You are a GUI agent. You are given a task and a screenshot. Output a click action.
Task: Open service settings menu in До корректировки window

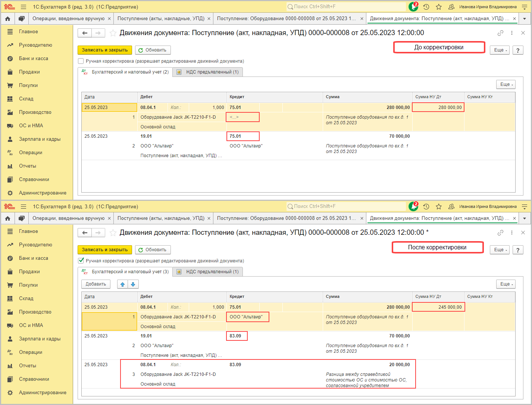pyautogui.click(x=524, y=7)
